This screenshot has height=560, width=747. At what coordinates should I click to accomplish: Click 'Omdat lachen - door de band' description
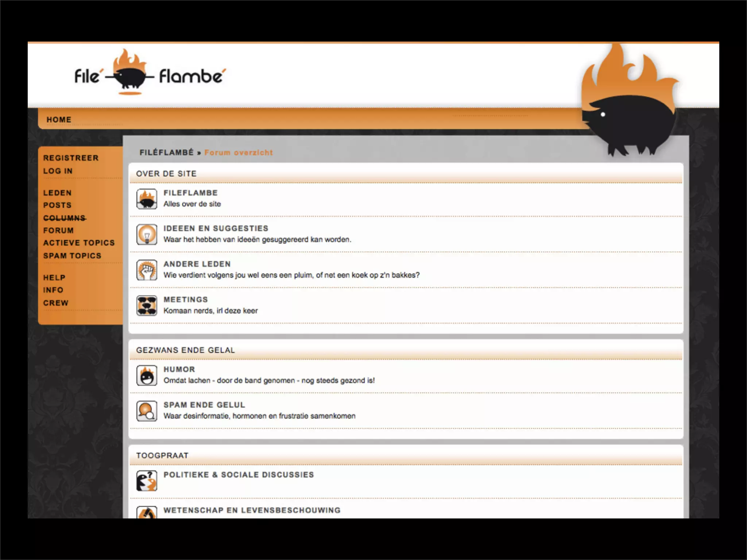coord(269,380)
